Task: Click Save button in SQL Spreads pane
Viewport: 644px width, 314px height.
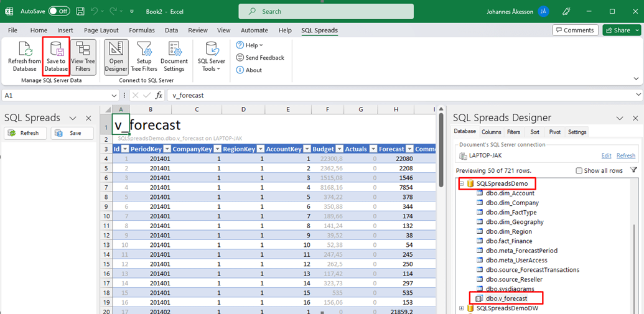Action: (x=72, y=133)
